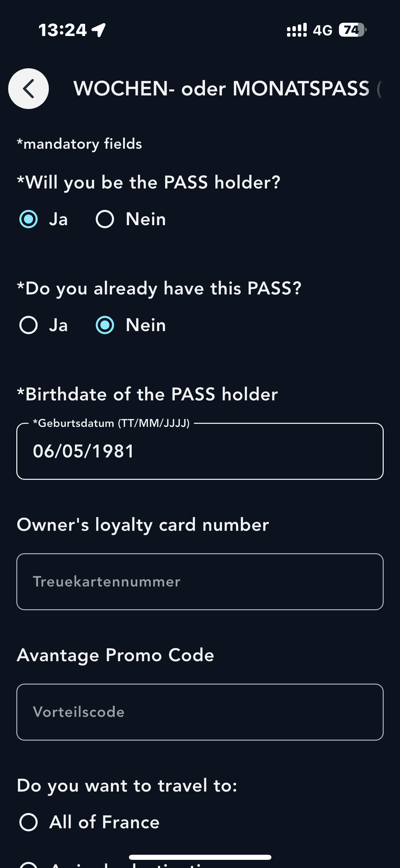This screenshot has height=868, width=400.
Task: Select Nein for "Will you be the PASS holder"
Action: (x=105, y=219)
